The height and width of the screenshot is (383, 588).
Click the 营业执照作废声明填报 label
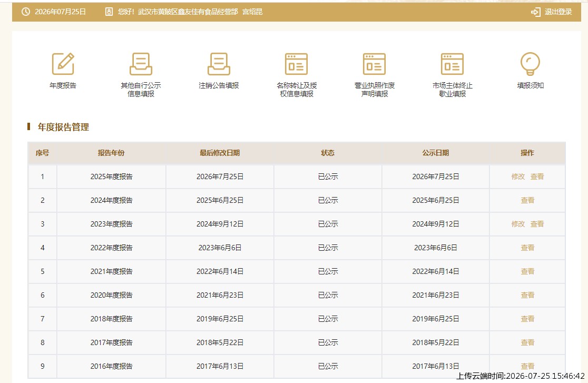click(x=375, y=90)
